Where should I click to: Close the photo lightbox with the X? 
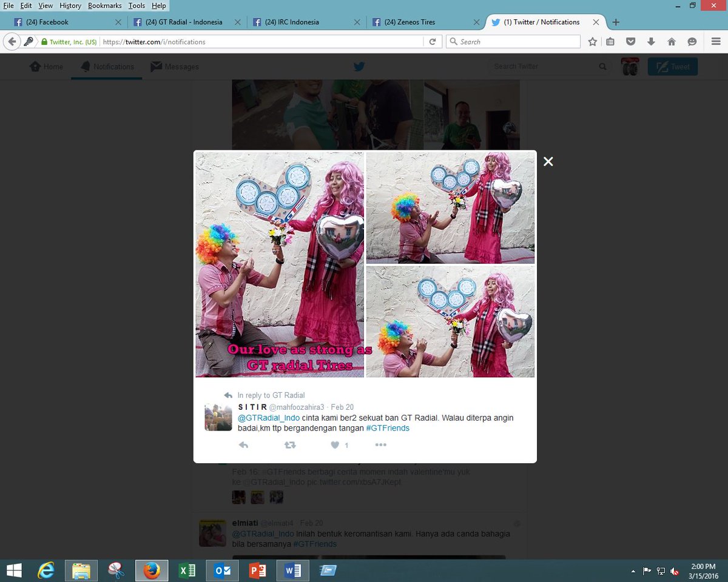pyautogui.click(x=548, y=161)
